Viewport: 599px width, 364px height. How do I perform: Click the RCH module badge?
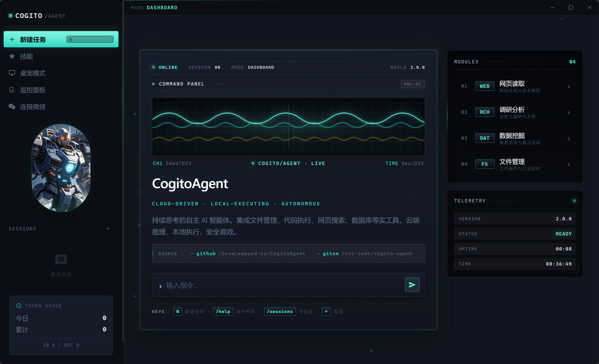[485, 112]
